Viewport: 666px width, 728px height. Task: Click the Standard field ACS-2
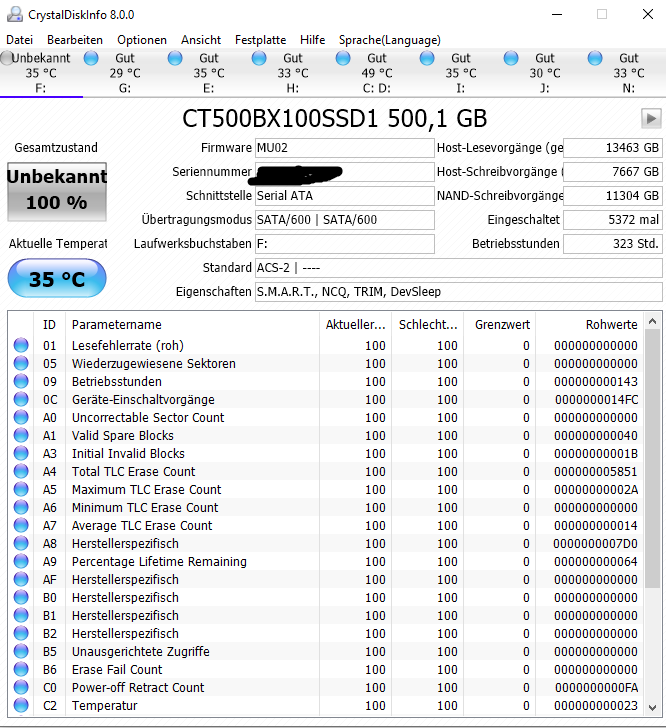tap(458, 268)
